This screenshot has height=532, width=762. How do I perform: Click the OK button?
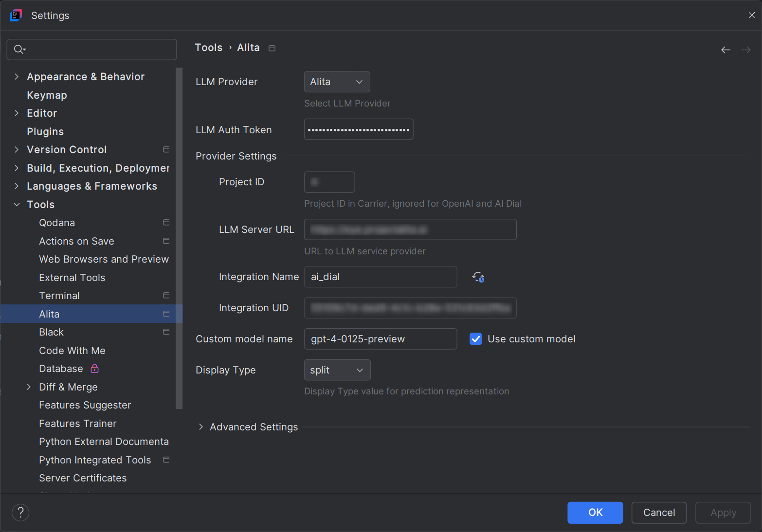pyautogui.click(x=595, y=513)
